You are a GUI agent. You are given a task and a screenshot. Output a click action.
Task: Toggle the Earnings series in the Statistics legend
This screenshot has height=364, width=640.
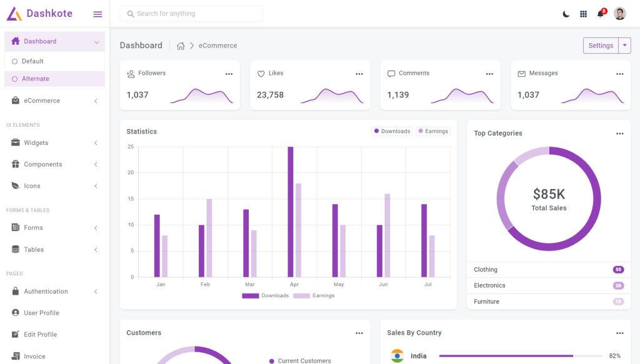(433, 131)
